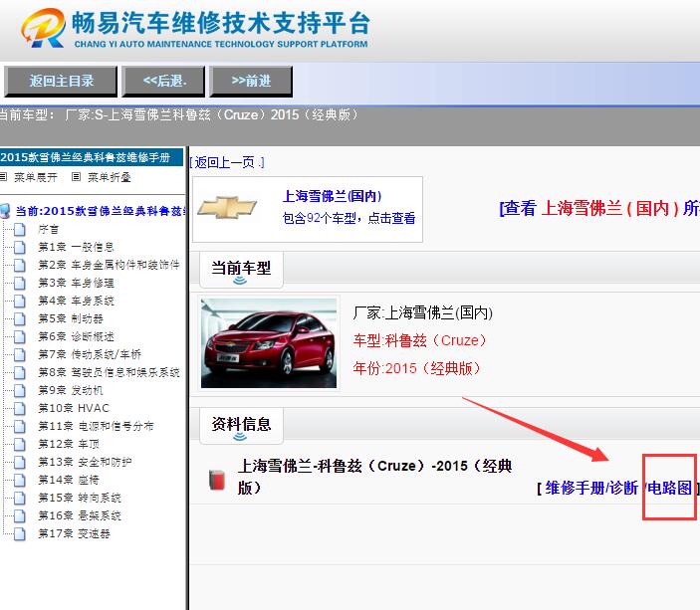Click the 返回上一页 link
700x610 pixels.
coord(227,162)
